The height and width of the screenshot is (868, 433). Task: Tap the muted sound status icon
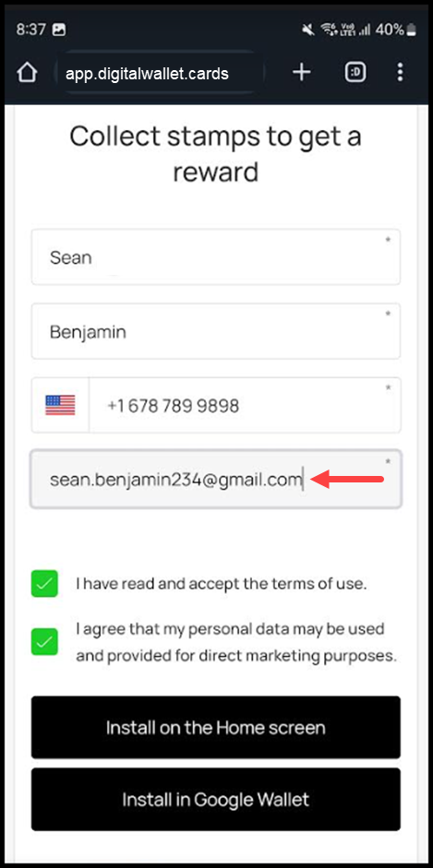click(308, 30)
